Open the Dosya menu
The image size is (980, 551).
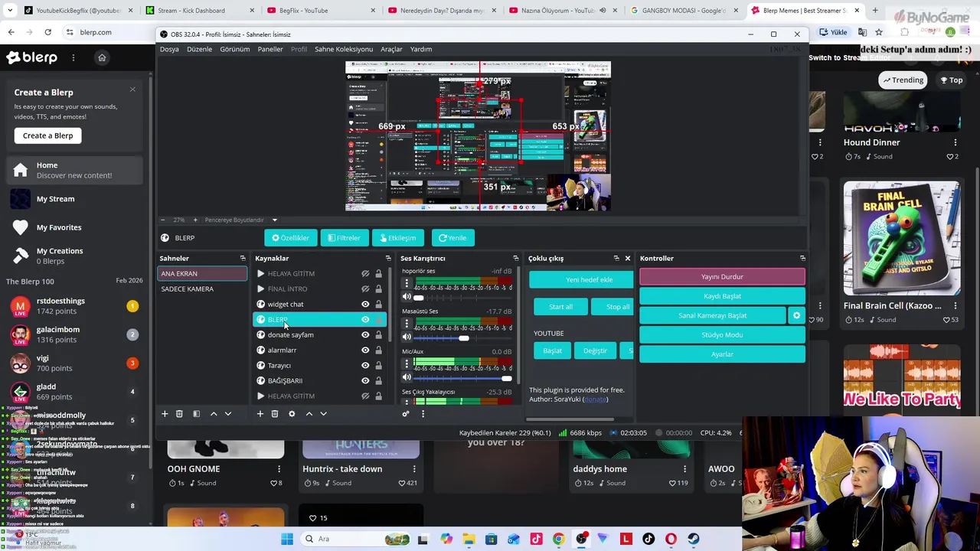(x=169, y=49)
